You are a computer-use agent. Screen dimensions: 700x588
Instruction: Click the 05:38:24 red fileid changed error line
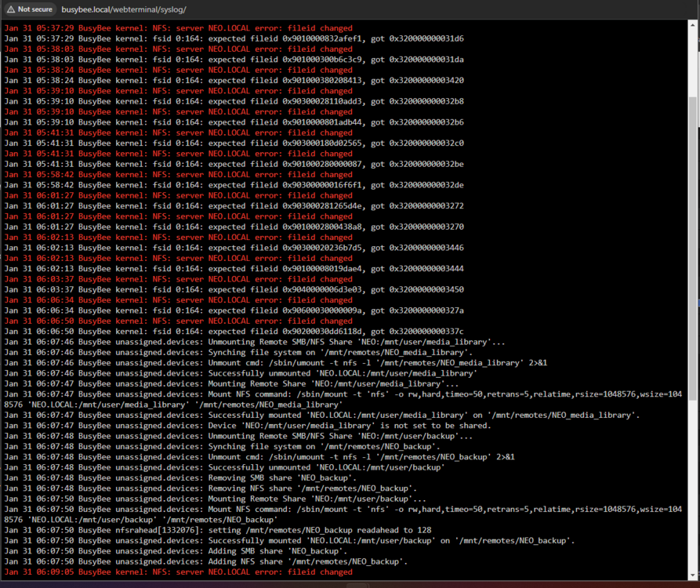[178, 70]
